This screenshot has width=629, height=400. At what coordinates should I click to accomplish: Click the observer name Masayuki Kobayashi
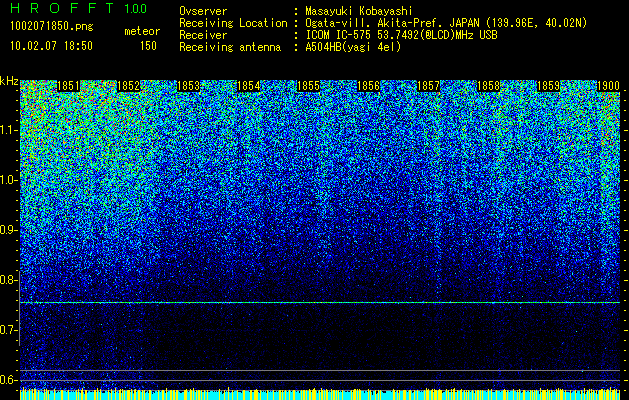click(x=359, y=12)
